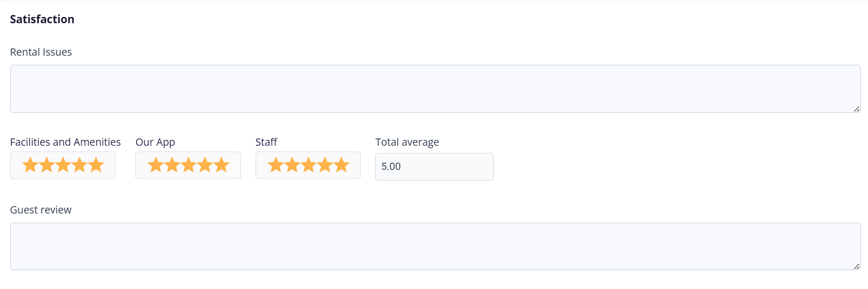Click third star under Staff
This screenshot has width=868, height=289.
tap(308, 165)
